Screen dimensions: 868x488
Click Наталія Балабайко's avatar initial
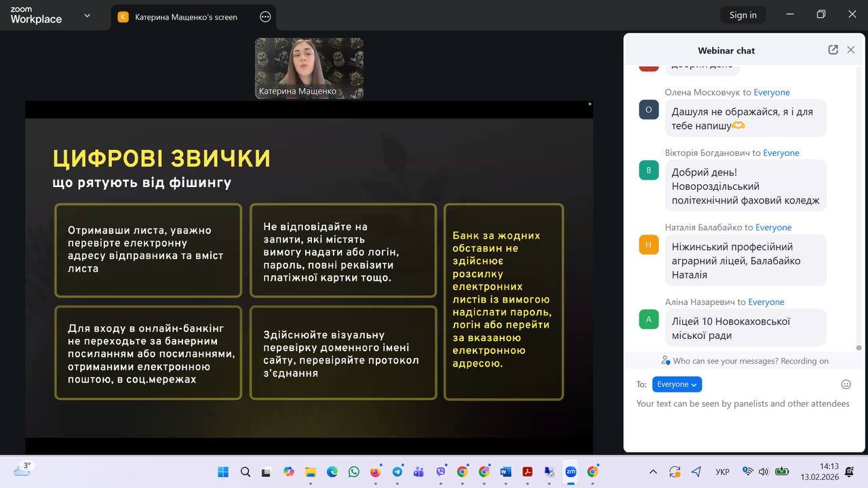point(648,244)
